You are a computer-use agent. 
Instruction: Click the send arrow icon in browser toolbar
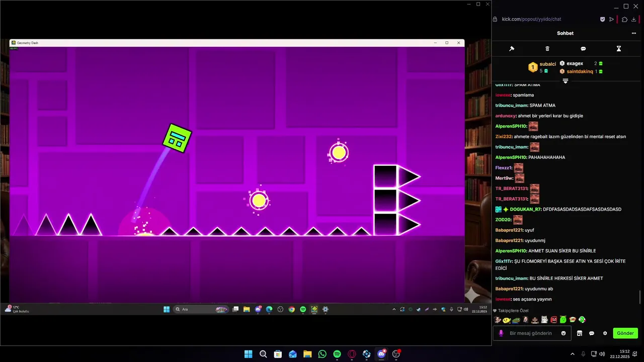[612, 19]
